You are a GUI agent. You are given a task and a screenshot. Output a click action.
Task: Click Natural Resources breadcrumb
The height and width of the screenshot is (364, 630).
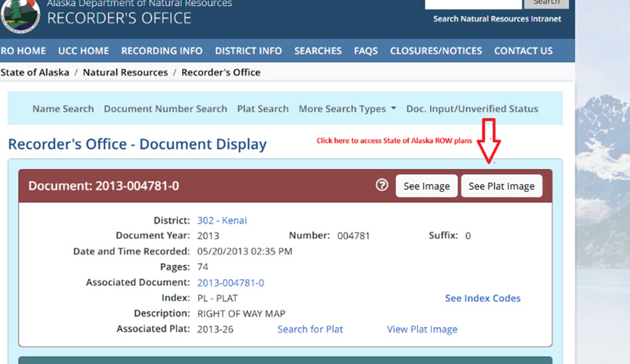[x=125, y=72]
